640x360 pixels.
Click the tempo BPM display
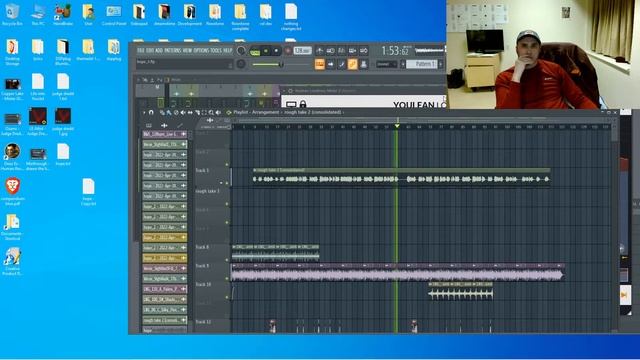pos(302,51)
